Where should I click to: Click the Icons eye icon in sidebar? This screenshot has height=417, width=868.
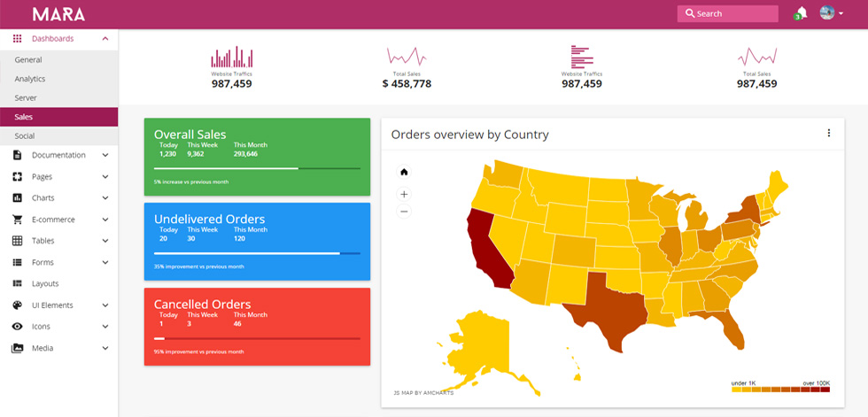(x=17, y=327)
